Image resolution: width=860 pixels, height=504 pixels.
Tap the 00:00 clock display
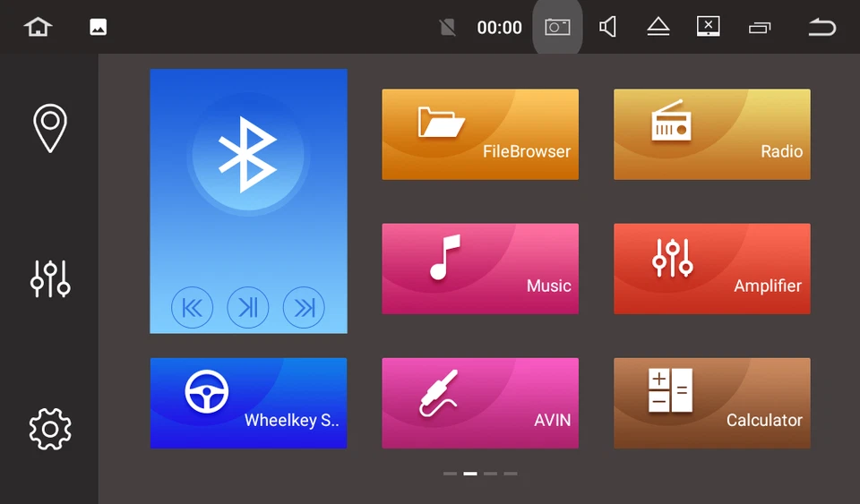pos(499,28)
